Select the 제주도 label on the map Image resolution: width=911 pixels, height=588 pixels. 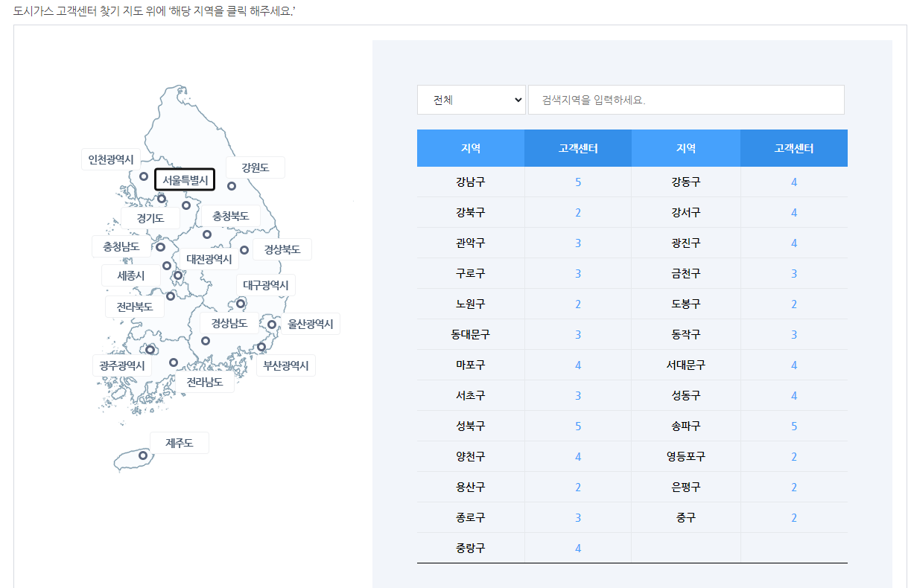click(180, 443)
